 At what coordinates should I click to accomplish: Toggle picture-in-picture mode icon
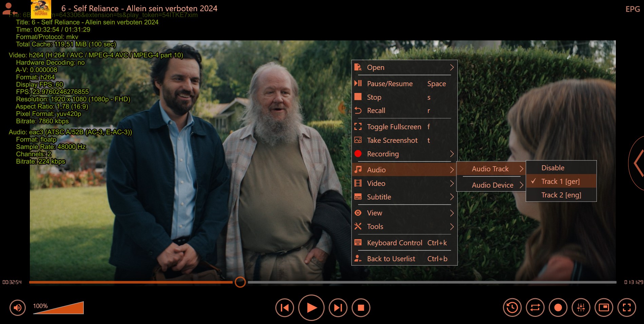point(604,308)
